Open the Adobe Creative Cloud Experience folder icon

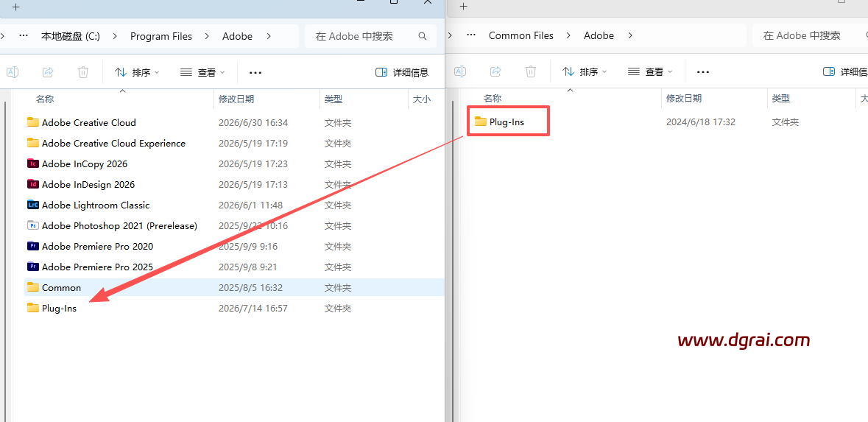click(33, 143)
